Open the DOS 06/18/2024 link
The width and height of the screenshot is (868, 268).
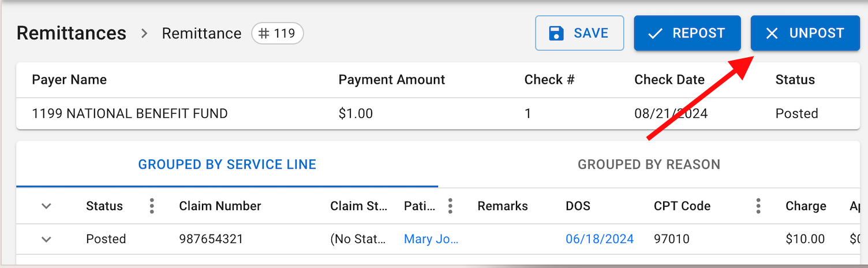point(600,239)
